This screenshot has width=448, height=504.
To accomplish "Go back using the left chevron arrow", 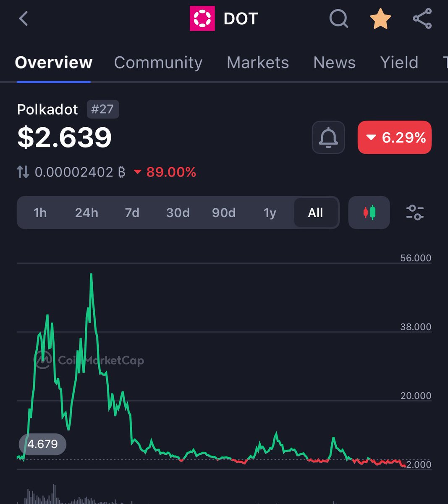I will [x=24, y=18].
